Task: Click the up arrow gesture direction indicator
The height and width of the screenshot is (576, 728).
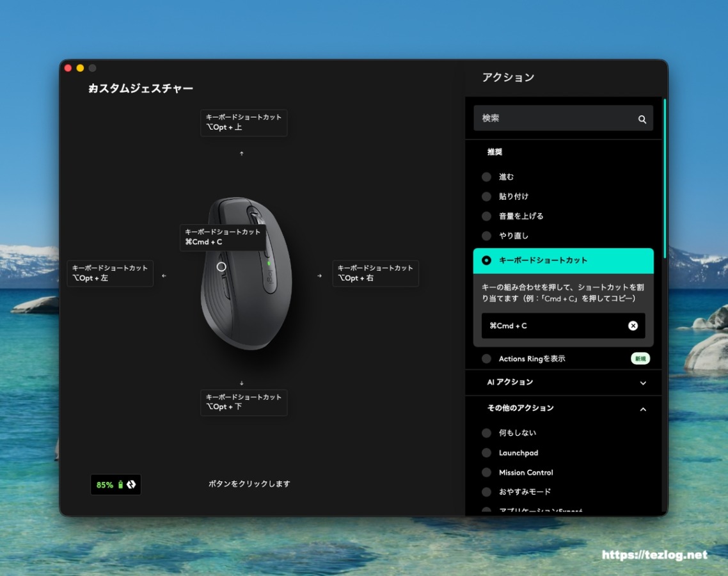Action: pyautogui.click(x=242, y=154)
